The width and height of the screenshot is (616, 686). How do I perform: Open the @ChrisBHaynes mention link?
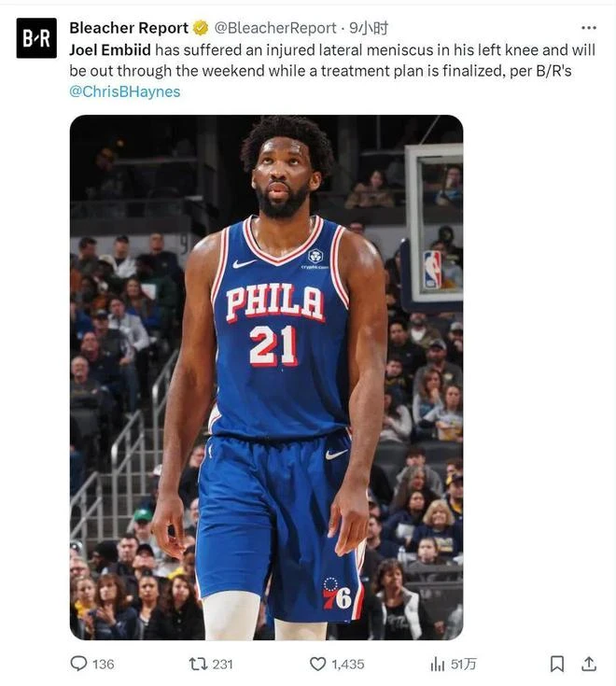coord(125,91)
